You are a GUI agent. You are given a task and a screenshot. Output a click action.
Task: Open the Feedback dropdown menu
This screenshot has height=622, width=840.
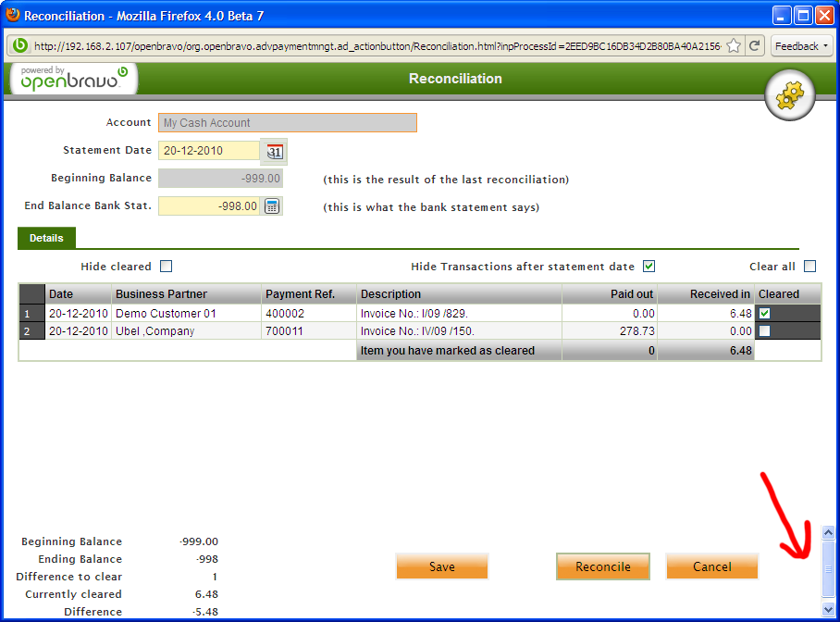point(801,46)
